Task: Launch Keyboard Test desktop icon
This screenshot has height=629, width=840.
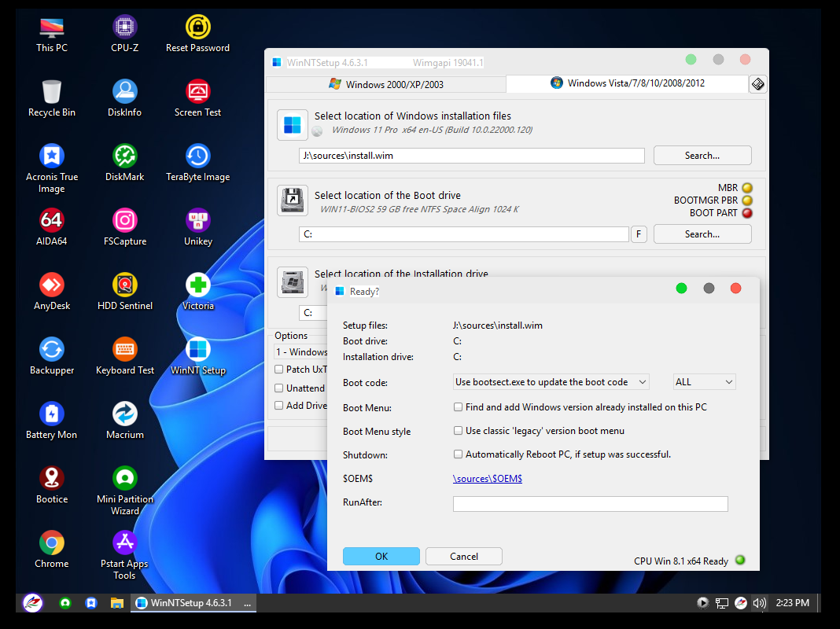Action: coord(124,356)
